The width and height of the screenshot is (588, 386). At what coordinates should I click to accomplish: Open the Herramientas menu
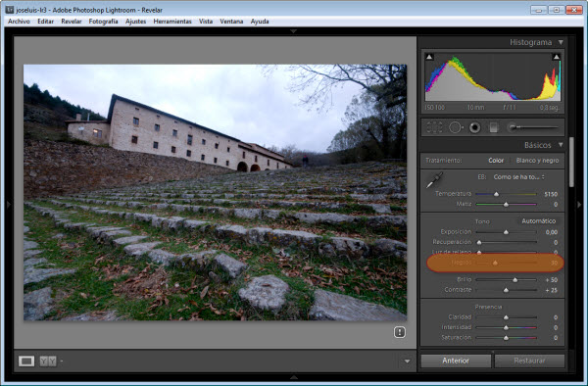172,22
